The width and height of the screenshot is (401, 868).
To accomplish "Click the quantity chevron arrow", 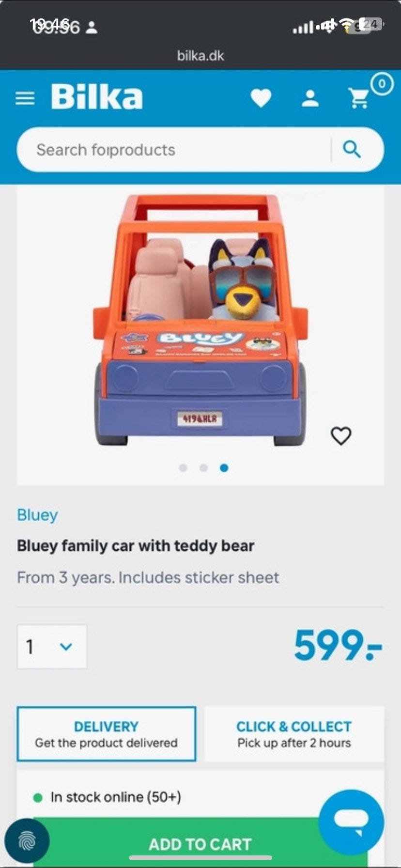I will [x=66, y=647].
